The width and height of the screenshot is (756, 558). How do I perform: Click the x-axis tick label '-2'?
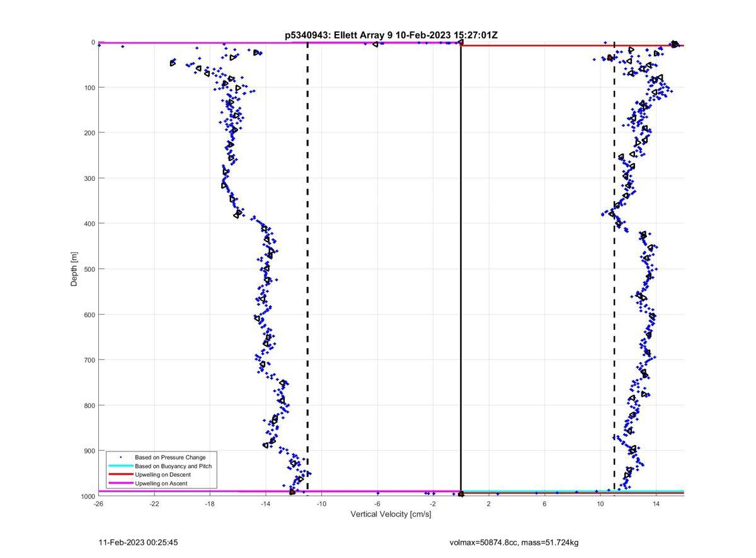tap(433, 504)
